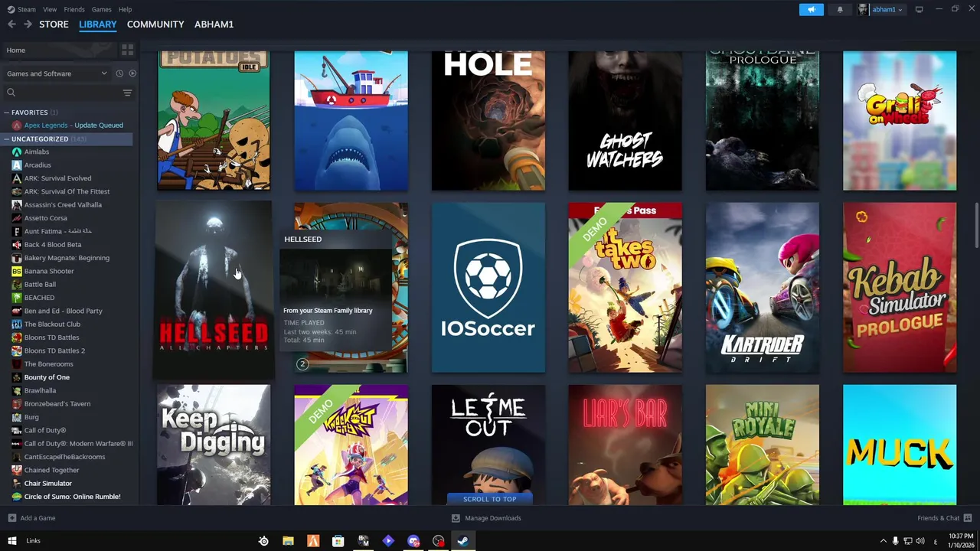Image resolution: width=980 pixels, height=551 pixels.
Task: Open the KartRider Drift cover
Action: pyautogui.click(x=762, y=288)
